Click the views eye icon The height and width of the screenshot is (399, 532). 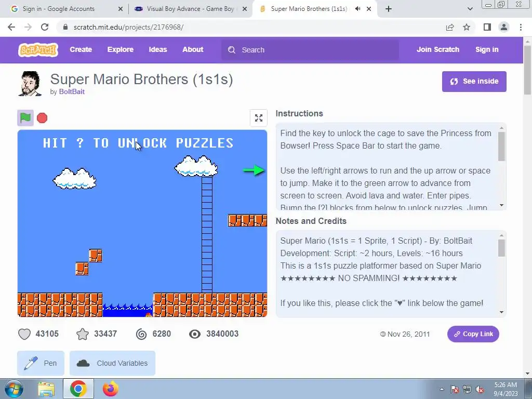pyautogui.click(x=195, y=334)
